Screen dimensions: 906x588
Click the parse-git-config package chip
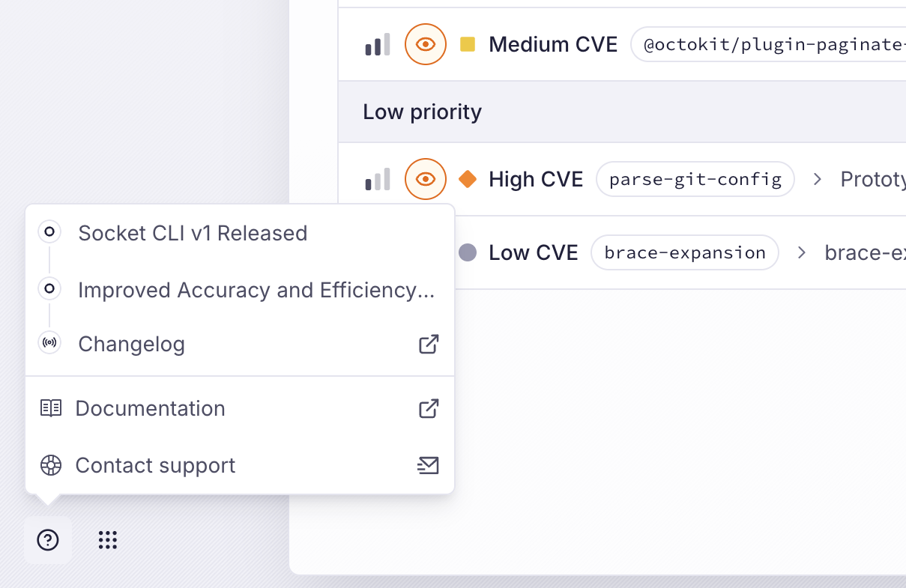coord(695,179)
